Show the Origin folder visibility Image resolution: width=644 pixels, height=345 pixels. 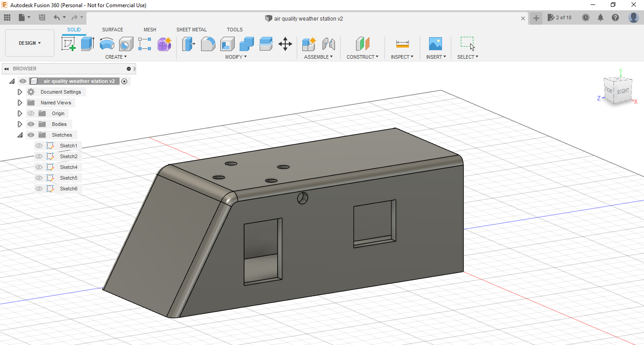pos(30,113)
